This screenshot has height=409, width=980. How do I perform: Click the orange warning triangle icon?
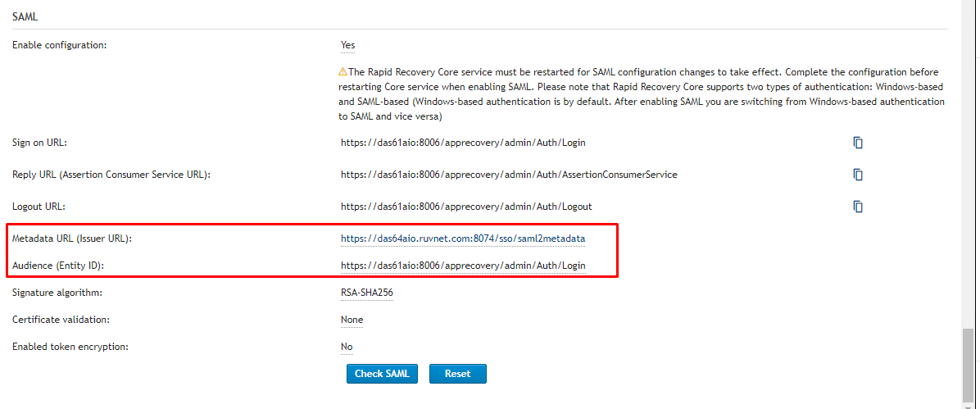click(343, 73)
